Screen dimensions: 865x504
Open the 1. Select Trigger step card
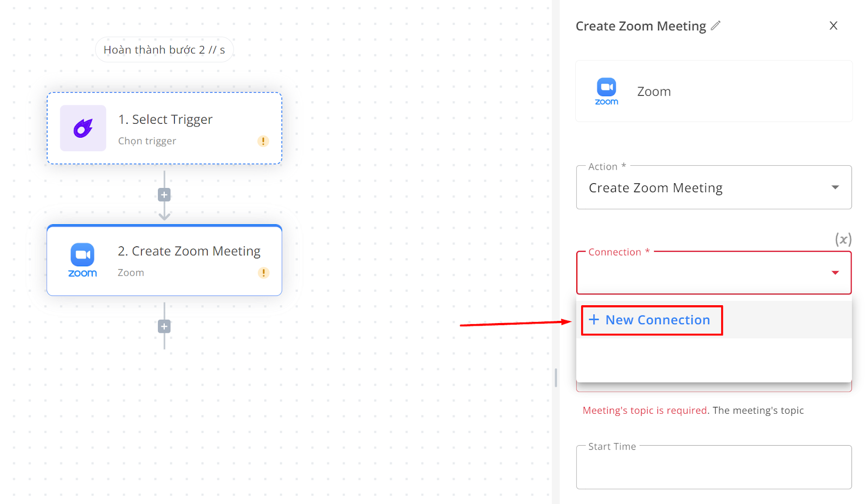coord(164,128)
